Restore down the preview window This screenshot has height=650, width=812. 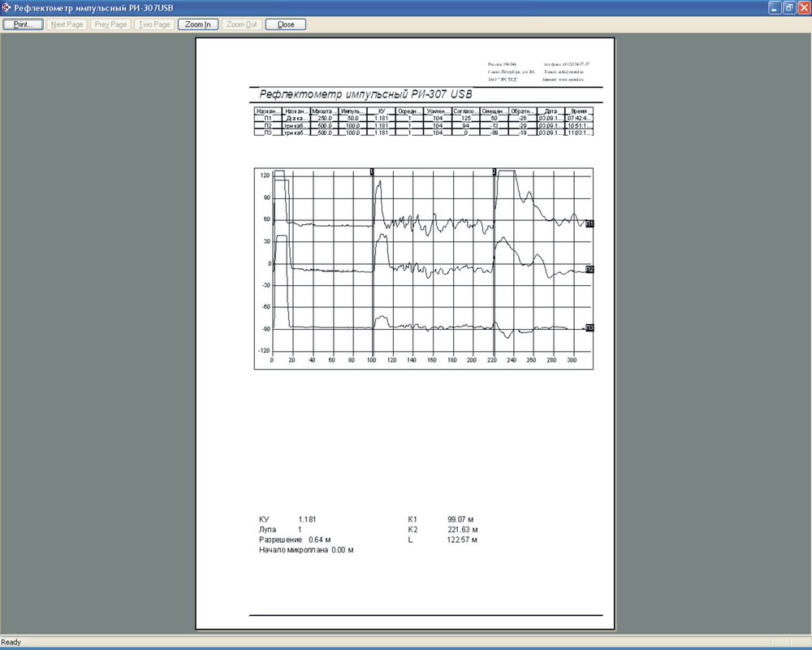(x=789, y=8)
